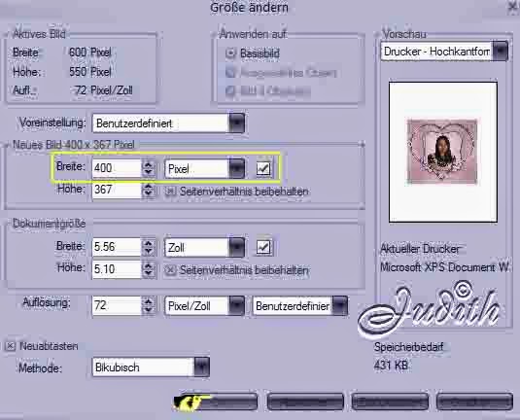Open the Vorschau Drucker - Hochkantformat dropdown
The image size is (520, 420).
tap(444, 52)
